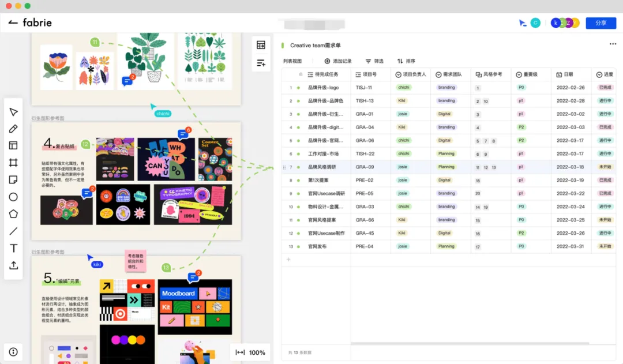The image size is (623, 364).
Task: Click the blue K collaborator avatar
Action: tap(556, 23)
